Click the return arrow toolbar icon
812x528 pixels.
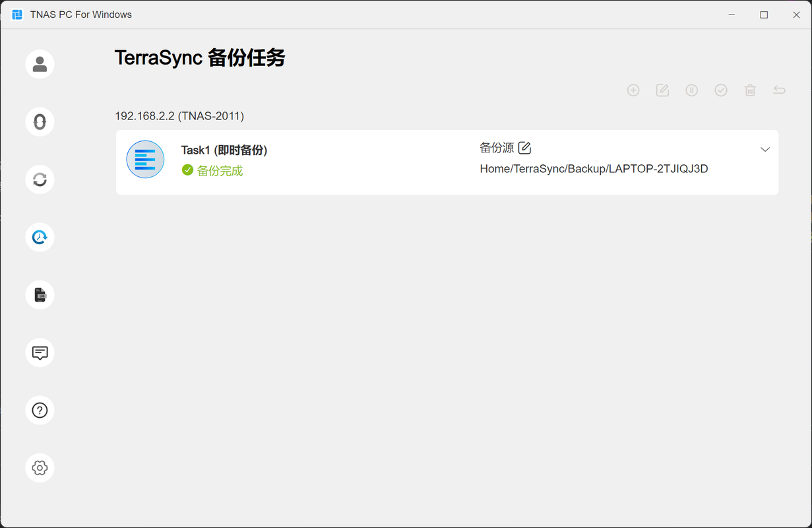[779, 90]
